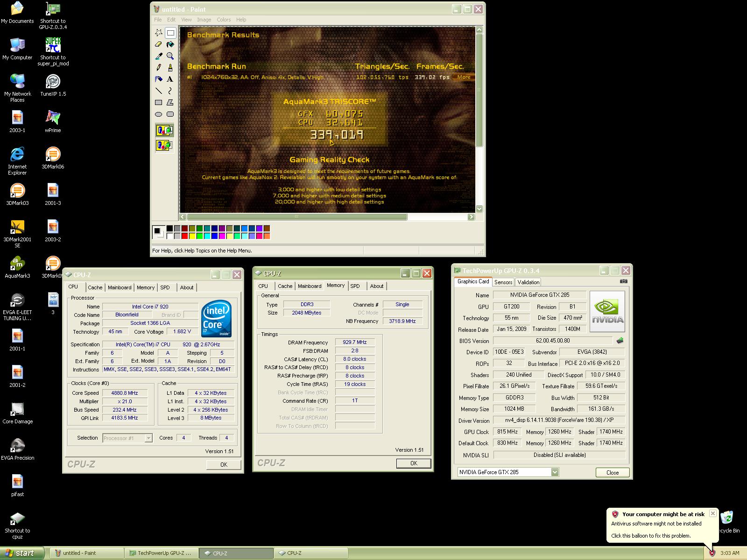Switch to Mainboard tab in left CPU-Z
The image size is (747, 560).
(120, 287)
